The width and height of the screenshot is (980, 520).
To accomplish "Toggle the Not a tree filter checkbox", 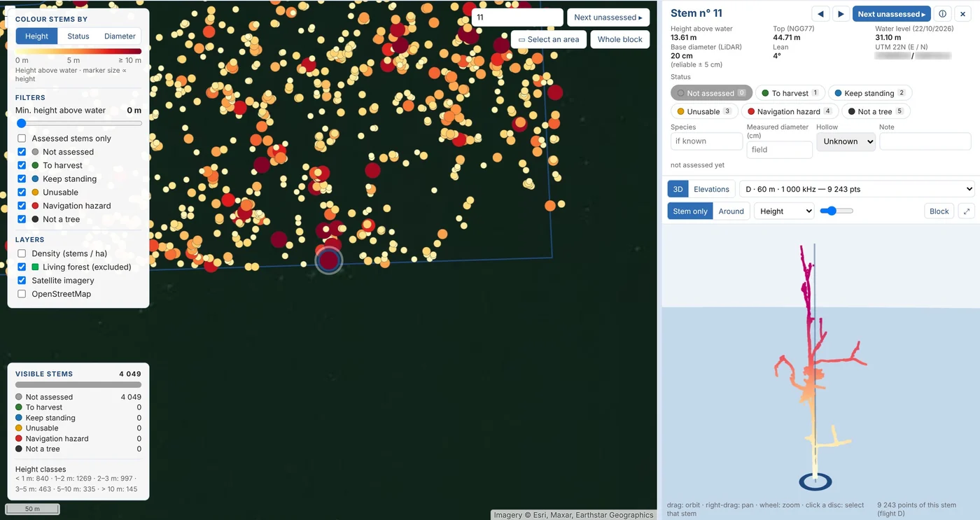I will pos(22,219).
